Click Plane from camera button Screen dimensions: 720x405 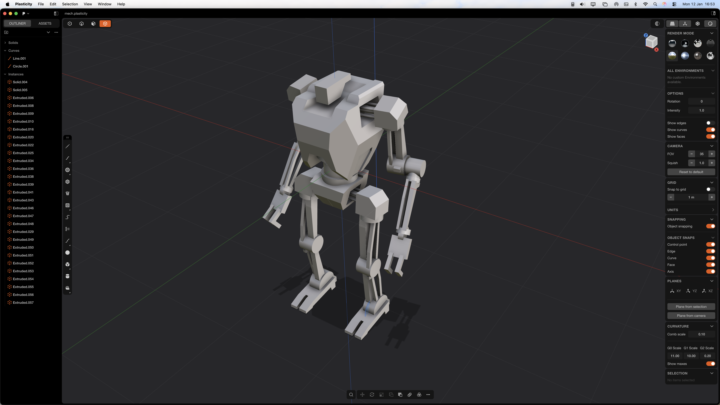[691, 316]
